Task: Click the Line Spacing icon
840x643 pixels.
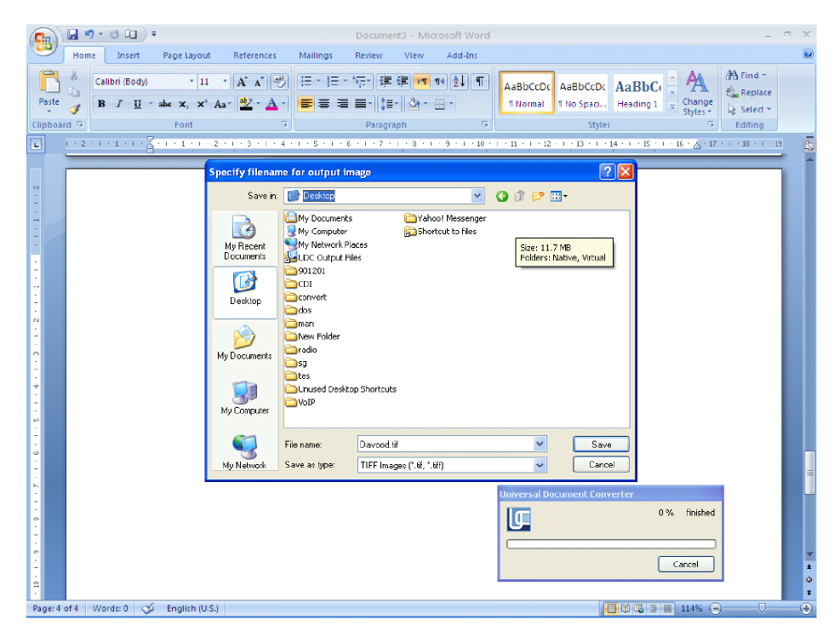Action: click(389, 104)
